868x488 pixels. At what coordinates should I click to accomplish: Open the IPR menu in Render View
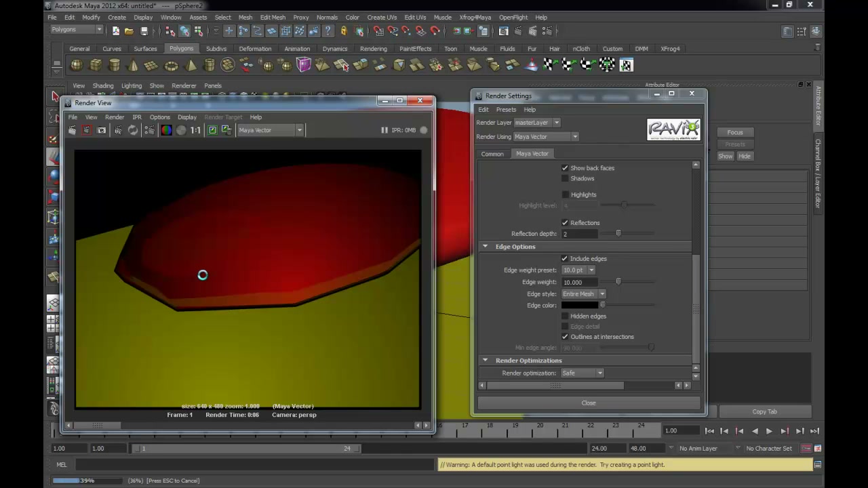pos(137,117)
